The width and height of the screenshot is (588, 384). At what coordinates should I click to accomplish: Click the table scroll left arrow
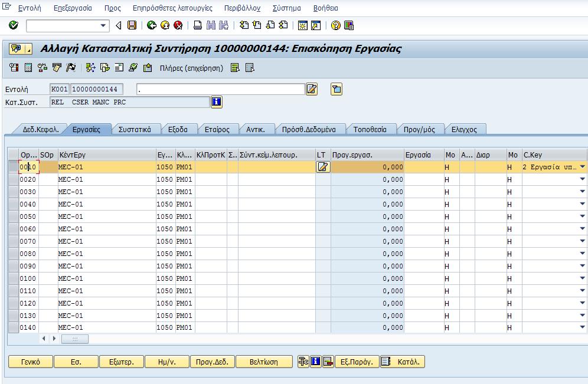pos(44,339)
